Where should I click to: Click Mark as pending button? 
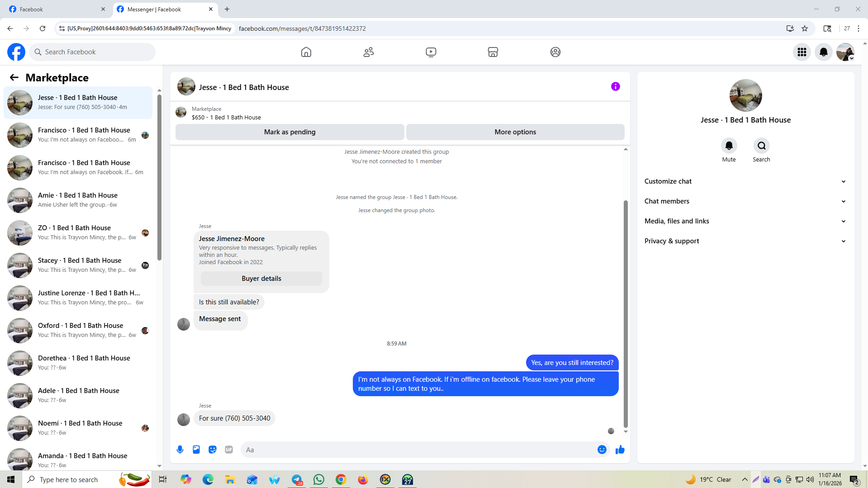[x=290, y=132]
